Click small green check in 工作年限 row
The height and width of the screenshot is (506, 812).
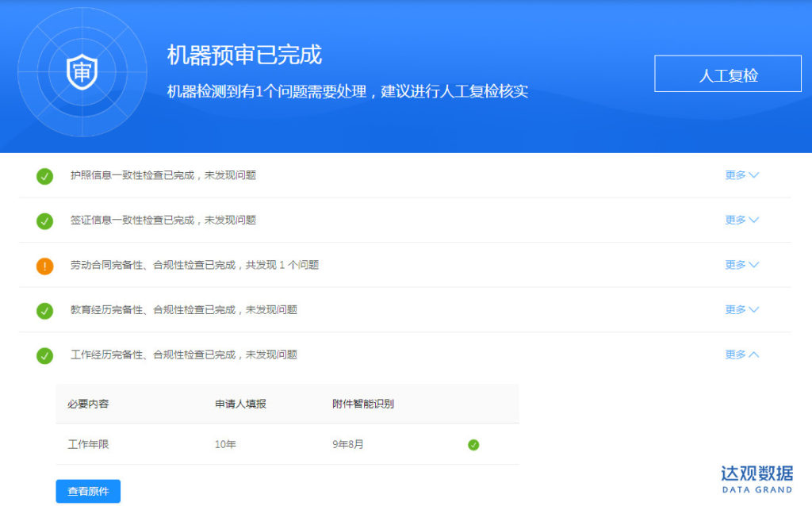473,445
